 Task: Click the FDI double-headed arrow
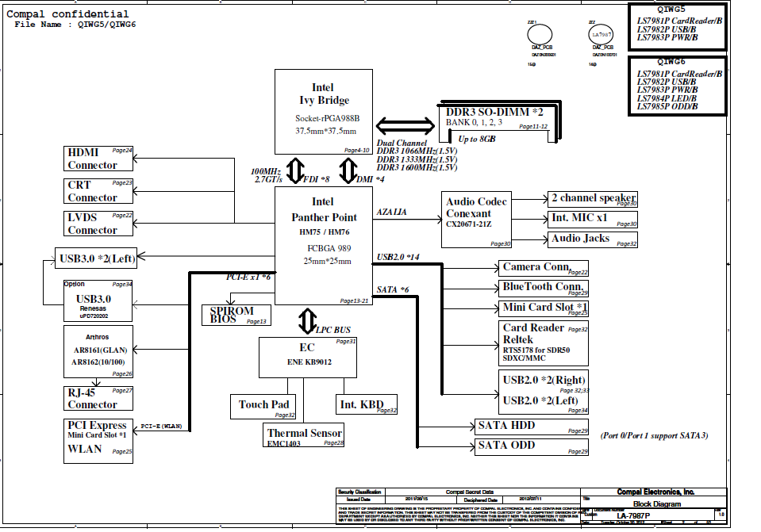click(x=295, y=170)
